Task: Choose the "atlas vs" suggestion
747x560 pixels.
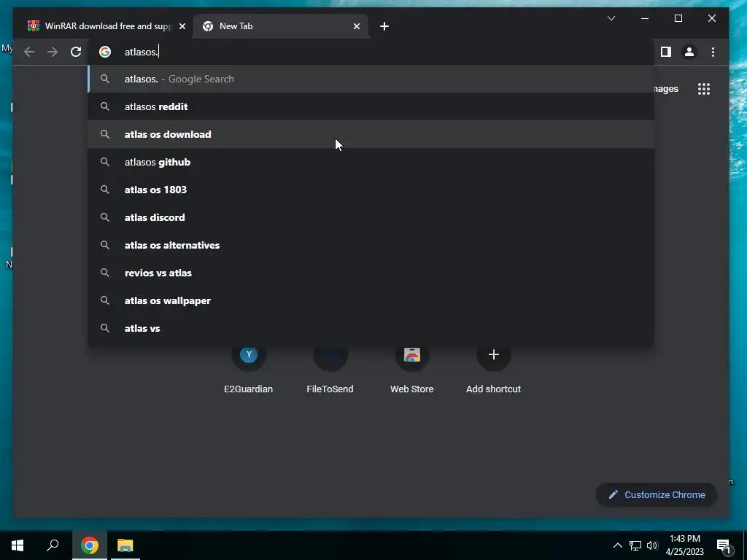Action: 371,328
